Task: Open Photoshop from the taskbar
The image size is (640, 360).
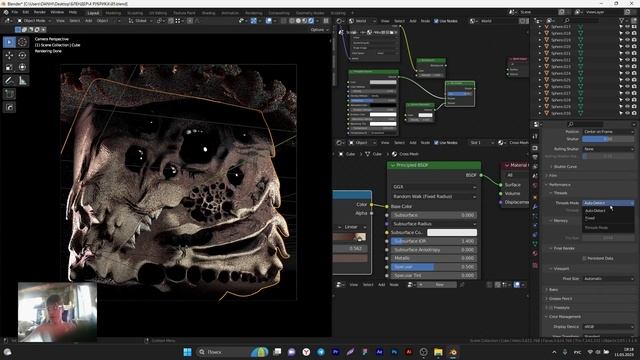Action: 394,352
